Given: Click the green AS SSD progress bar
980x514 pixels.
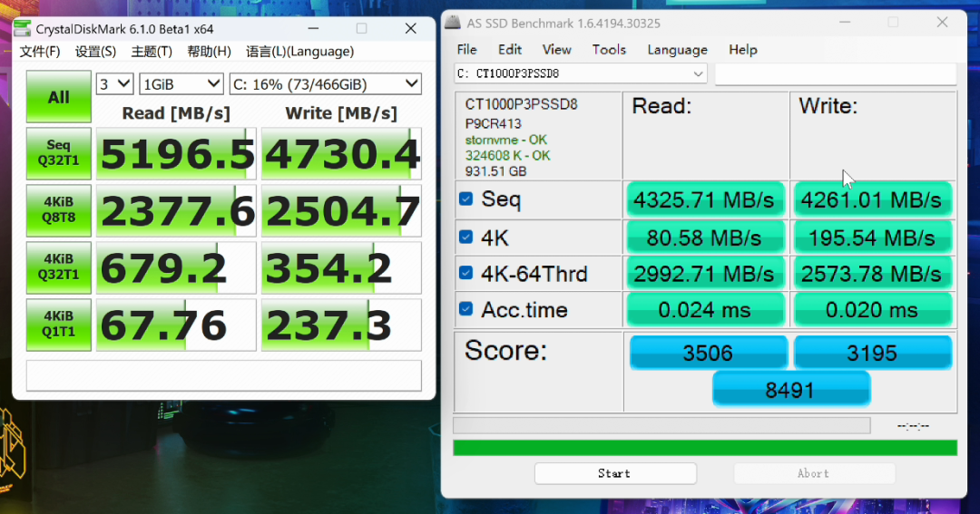Looking at the screenshot, I should click(x=705, y=448).
